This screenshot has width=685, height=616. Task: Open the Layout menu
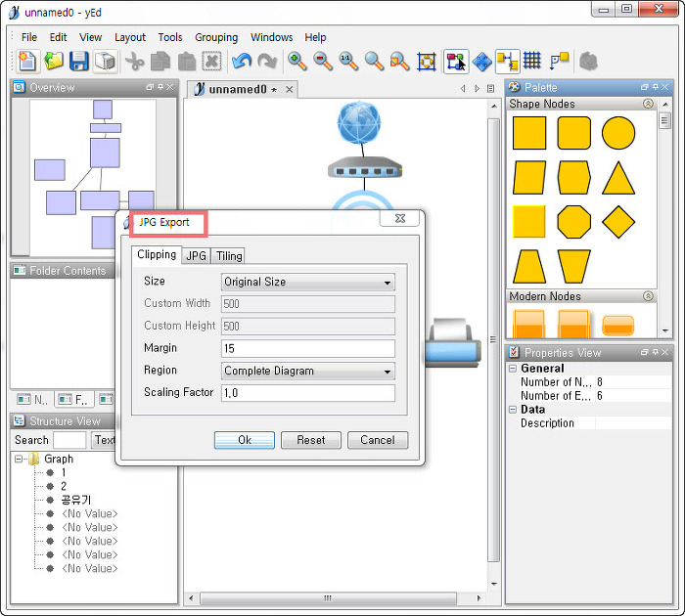130,37
